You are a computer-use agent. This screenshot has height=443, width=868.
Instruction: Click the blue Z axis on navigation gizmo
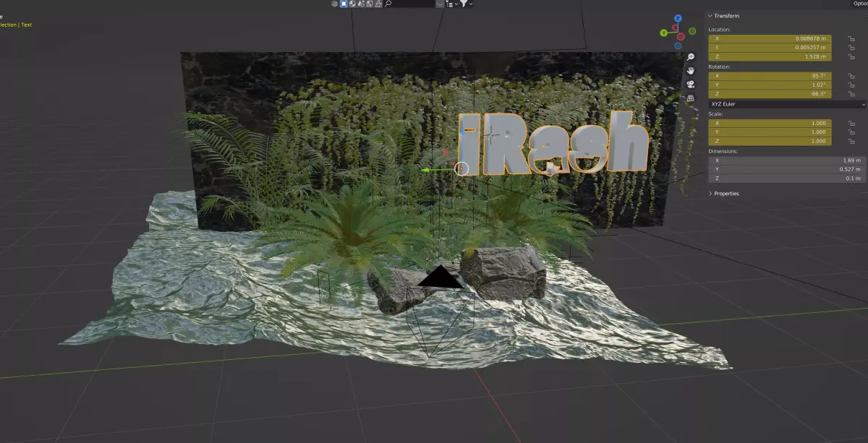pyautogui.click(x=678, y=19)
